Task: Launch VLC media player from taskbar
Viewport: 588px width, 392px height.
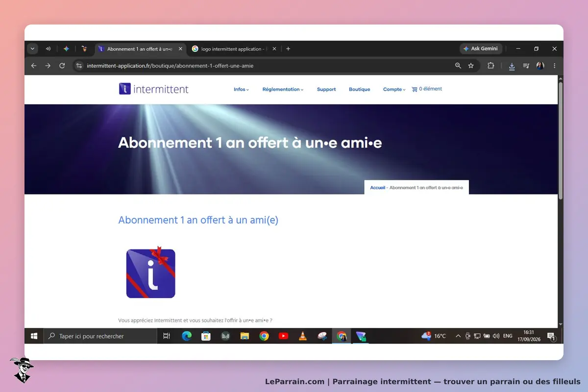Action: (x=303, y=336)
